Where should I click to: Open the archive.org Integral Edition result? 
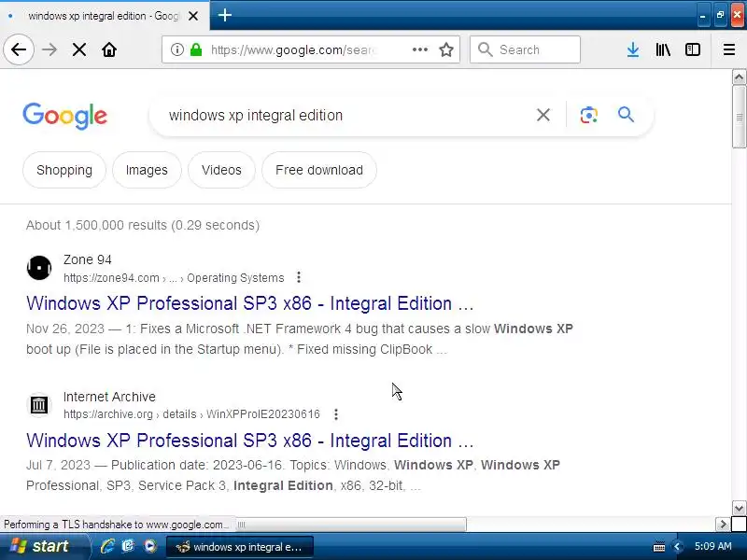coord(249,441)
